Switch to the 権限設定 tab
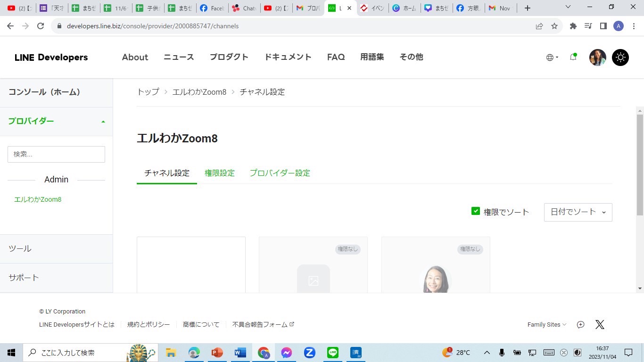 [x=220, y=173]
